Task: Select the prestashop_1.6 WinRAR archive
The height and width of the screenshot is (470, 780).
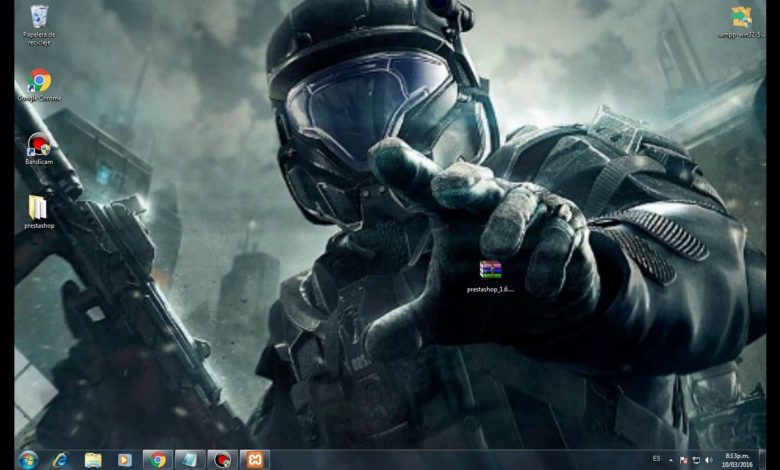Action: coord(490,270)
